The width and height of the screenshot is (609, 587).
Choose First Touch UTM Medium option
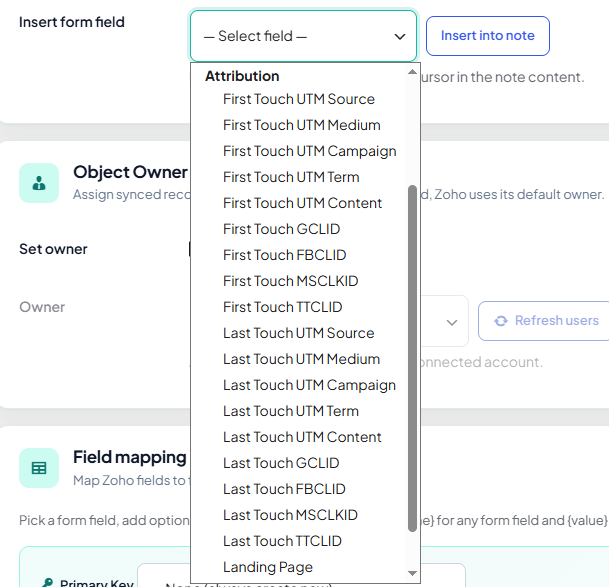coord(298,125)
